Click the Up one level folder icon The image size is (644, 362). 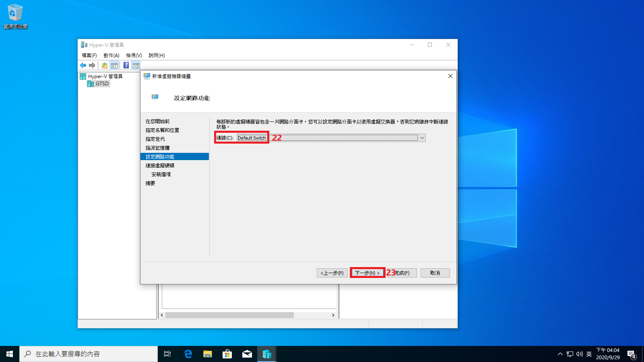[x=105, y=65]
